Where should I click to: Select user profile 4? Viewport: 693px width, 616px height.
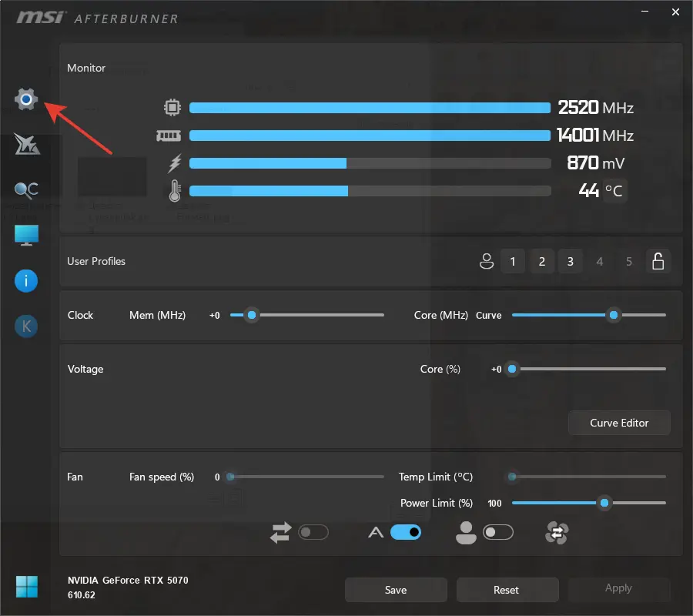(600, 261)
